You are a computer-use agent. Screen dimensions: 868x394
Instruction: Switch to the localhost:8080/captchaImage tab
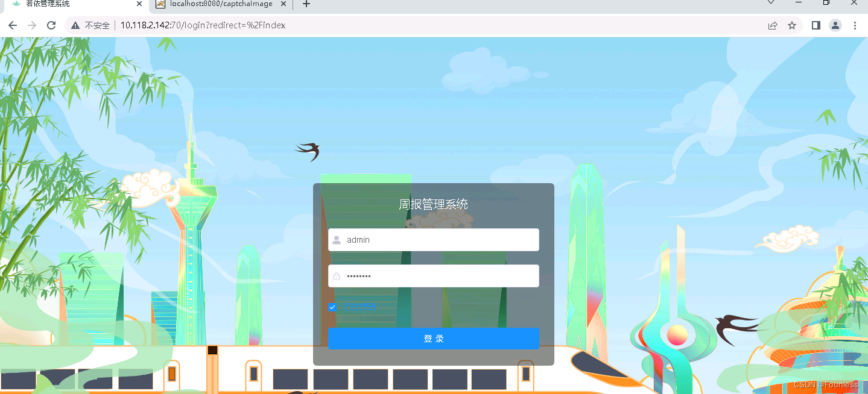[x=221, y=4]
